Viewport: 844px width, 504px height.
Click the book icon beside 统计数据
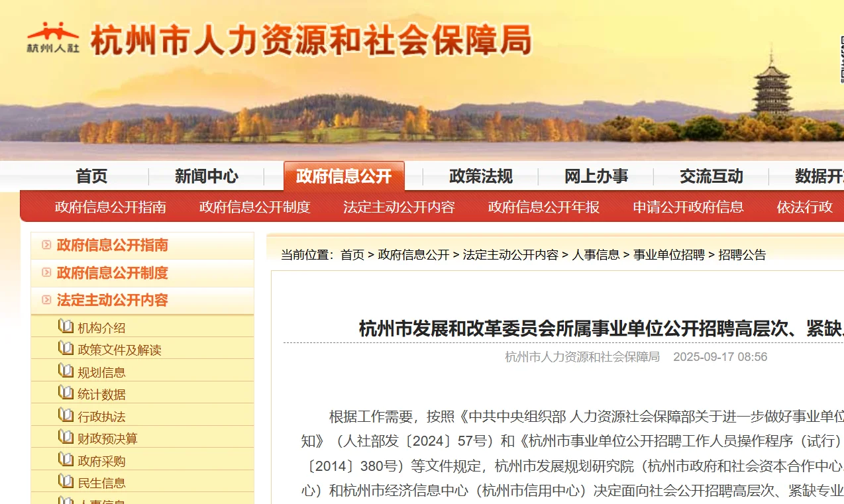[x=66, y=393]
